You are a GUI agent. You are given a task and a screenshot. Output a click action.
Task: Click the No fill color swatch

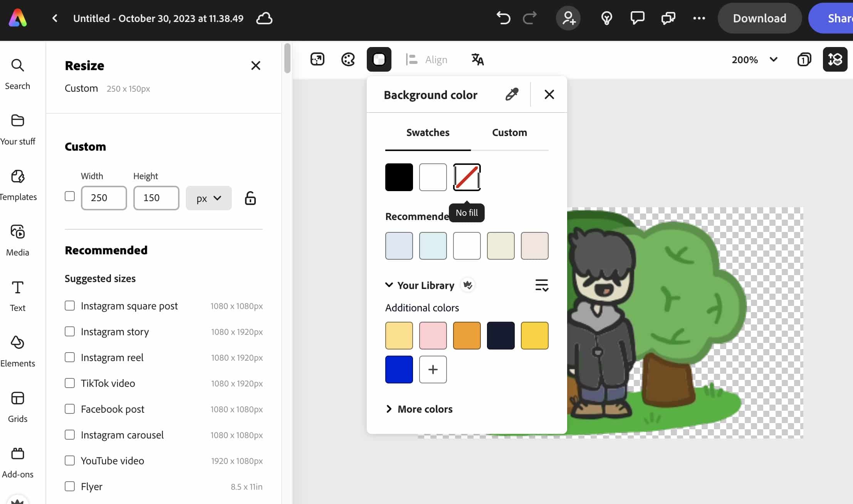tap(467, 176)
